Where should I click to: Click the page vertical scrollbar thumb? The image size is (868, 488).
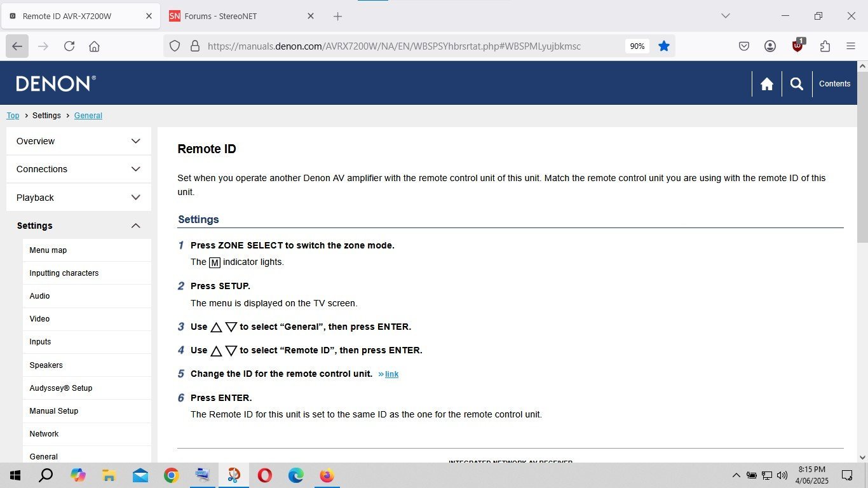coord(862,157)
